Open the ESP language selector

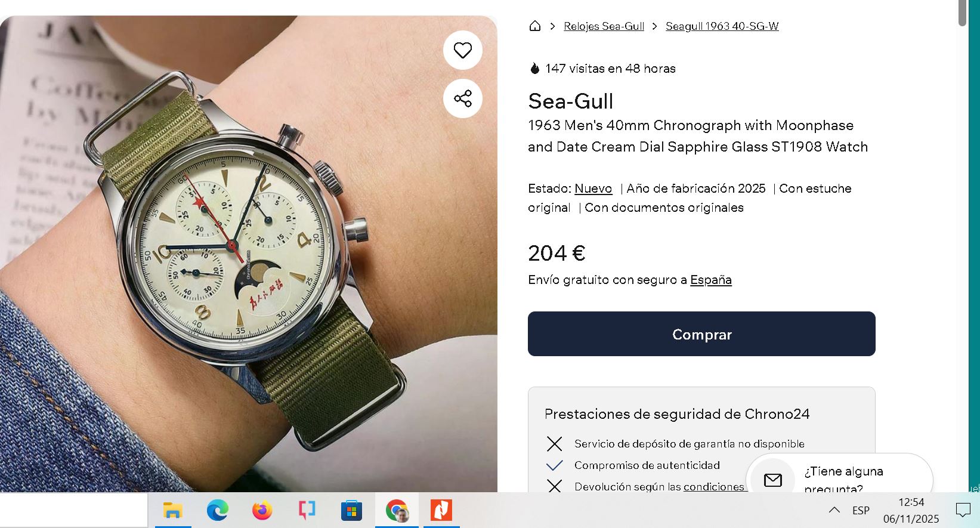pyautogui.click(x=861, y=511)
